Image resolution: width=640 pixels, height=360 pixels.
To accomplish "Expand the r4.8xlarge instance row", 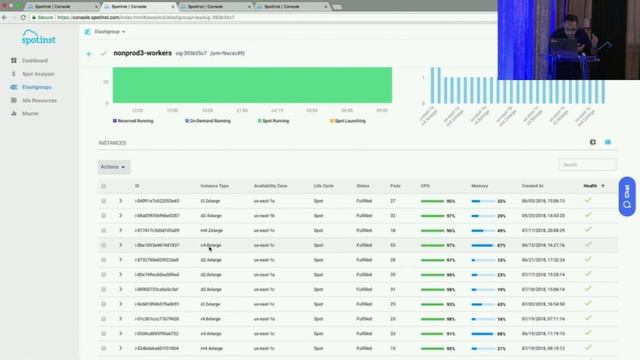I will pos(120,319).
